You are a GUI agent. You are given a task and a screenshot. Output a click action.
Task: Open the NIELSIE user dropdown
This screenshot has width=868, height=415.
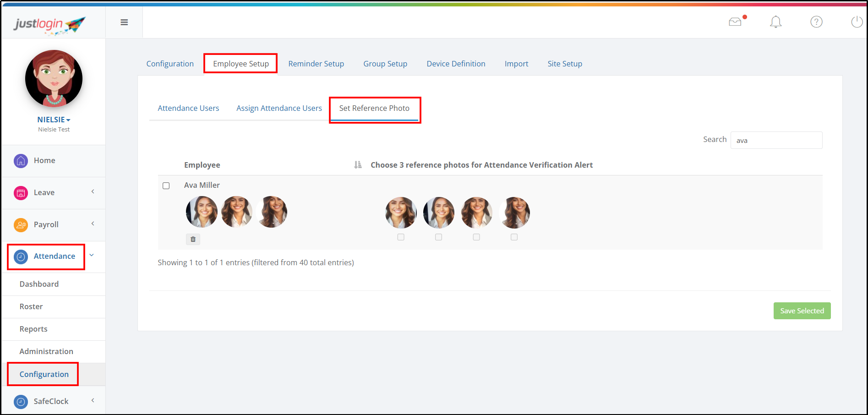point(54,120)
